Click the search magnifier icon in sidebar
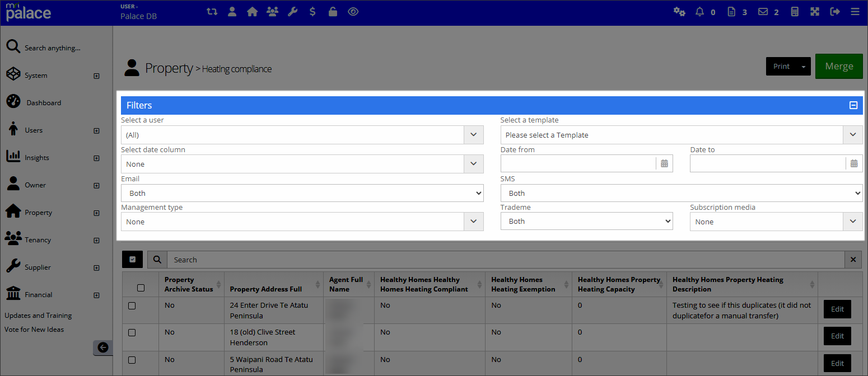Image resolution: width=868 pixels, height=376 pixels. pos(13,47)
